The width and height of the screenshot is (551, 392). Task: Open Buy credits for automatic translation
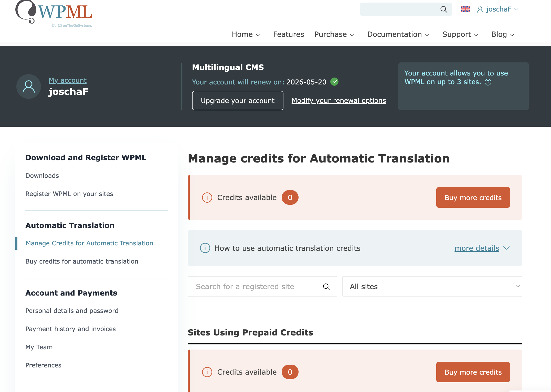(82, 261)
